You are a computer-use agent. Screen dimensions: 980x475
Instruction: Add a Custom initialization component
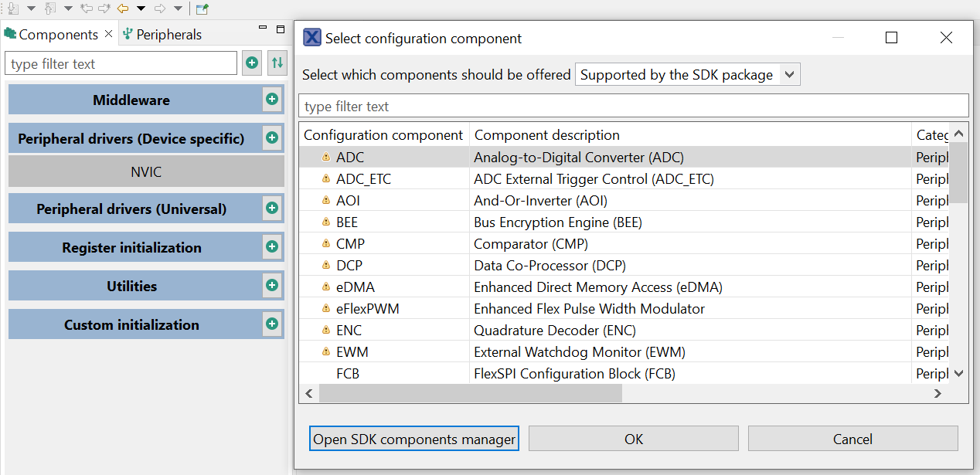[272, 324]
